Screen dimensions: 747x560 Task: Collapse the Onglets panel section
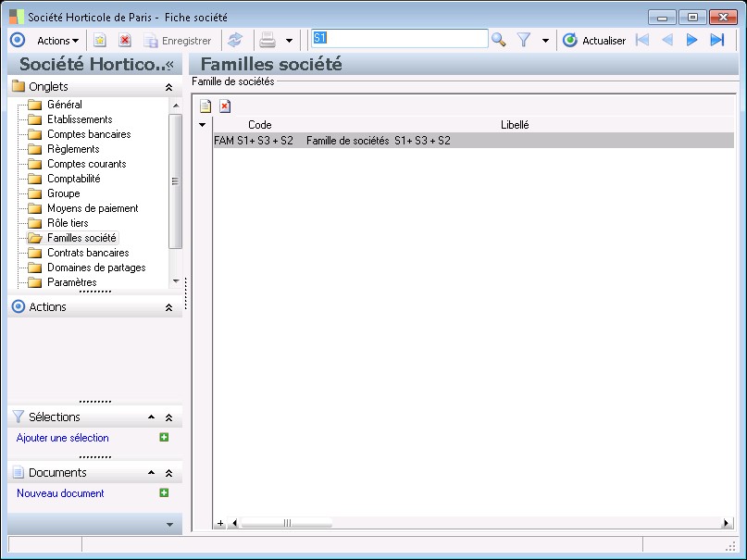tap(168, 87)
